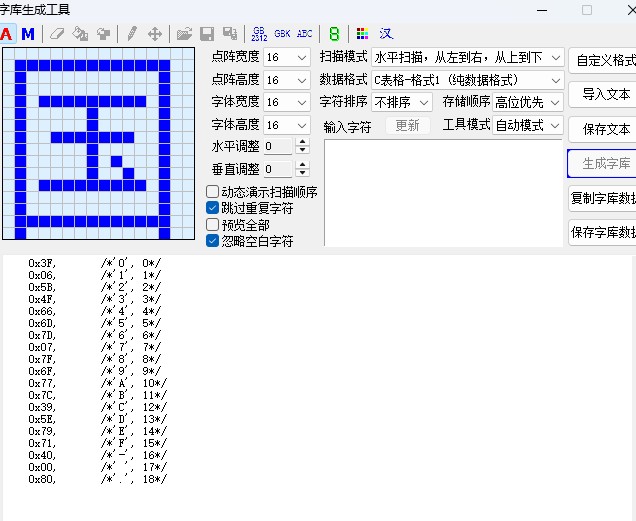Screen dimensions: 636x521
Task: Click the 保存文本 button
Action: (x=602, y=129)
